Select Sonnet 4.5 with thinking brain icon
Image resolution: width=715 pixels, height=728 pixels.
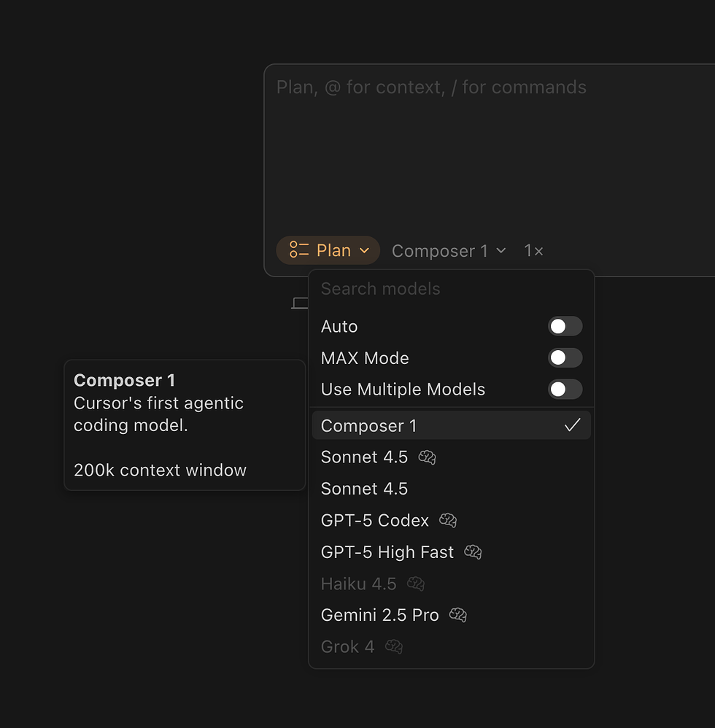[452, 457]
